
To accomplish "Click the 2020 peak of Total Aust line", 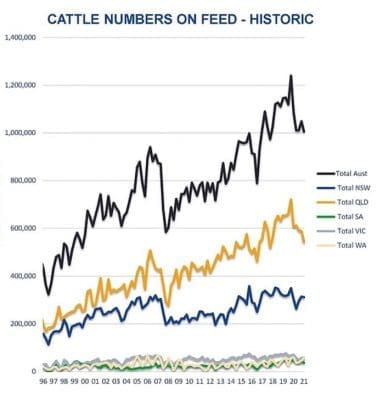I will point(291,76).
